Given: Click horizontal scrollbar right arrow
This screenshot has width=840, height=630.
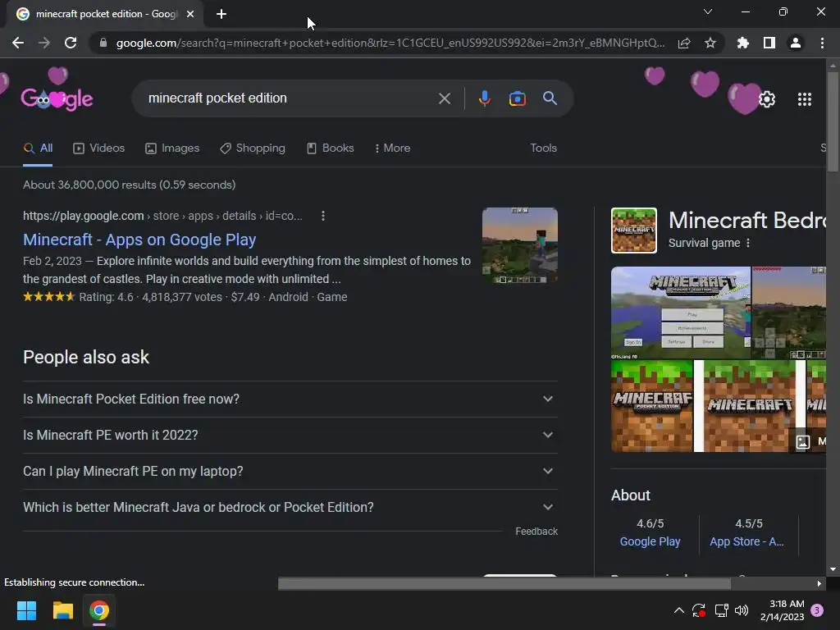Looking at the screenshot, I should click(x=819, y=583).
